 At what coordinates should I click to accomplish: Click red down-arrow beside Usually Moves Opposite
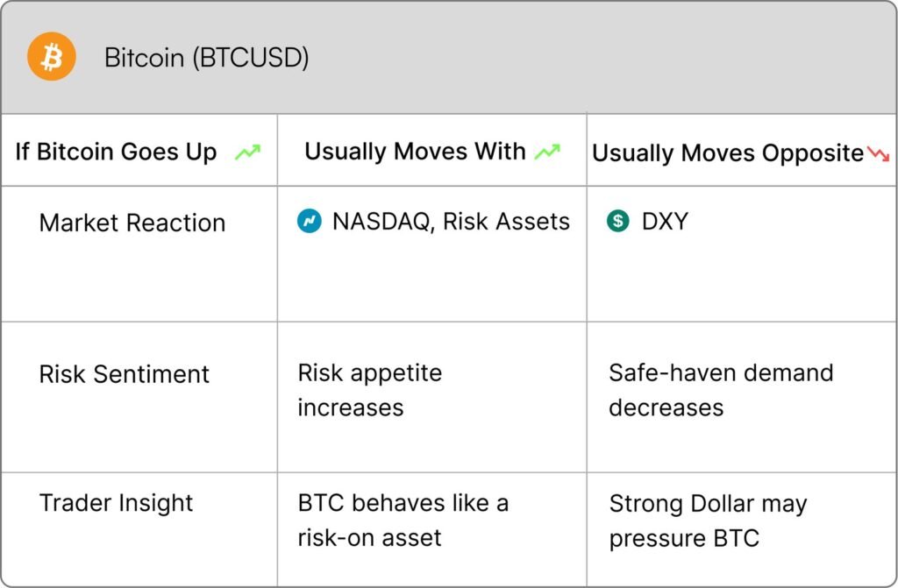(878, 153)
